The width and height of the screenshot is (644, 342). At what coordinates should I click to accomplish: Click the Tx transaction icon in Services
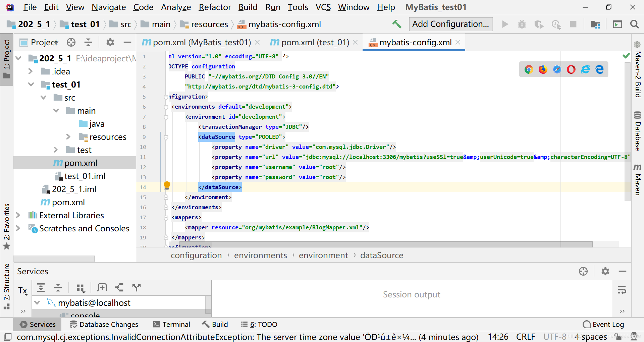(x=23, y=291)
